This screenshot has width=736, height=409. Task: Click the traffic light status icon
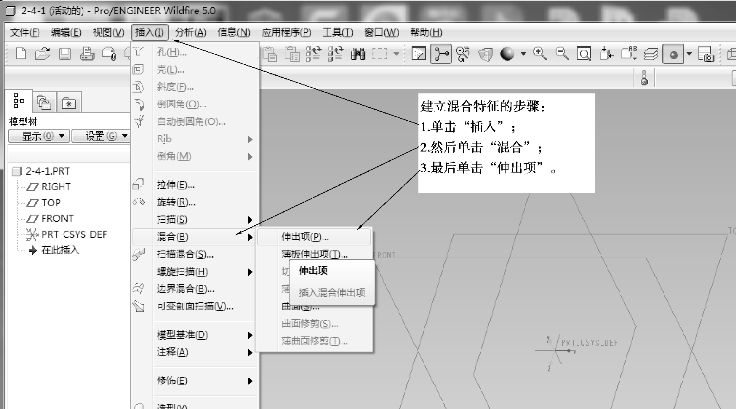coord(644,77)
